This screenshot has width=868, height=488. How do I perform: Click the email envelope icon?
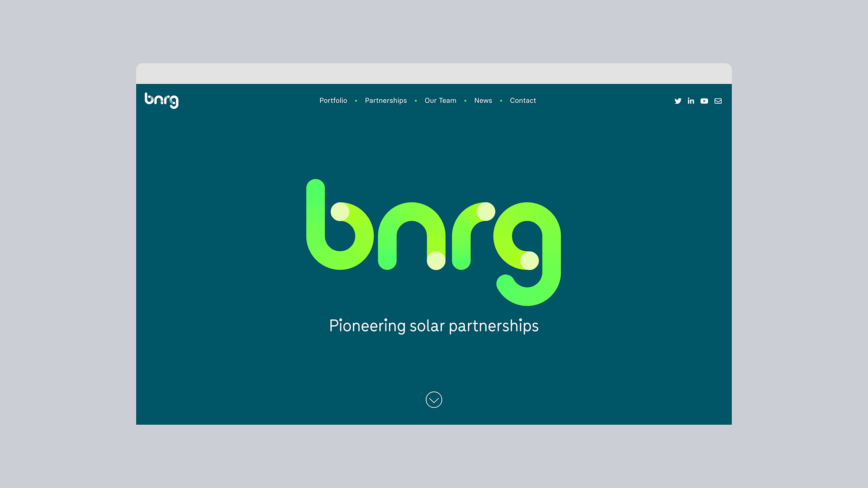click(x=718, y=101)
